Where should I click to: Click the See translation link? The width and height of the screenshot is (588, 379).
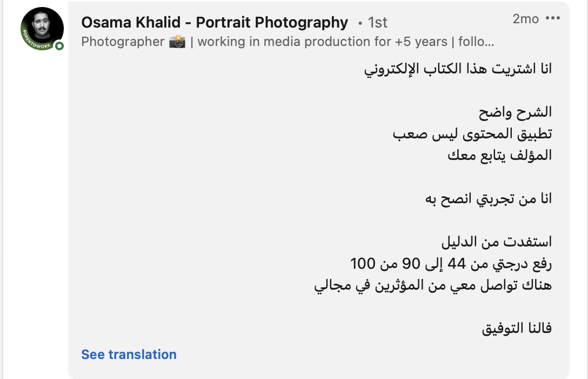[x=129, y=355]
